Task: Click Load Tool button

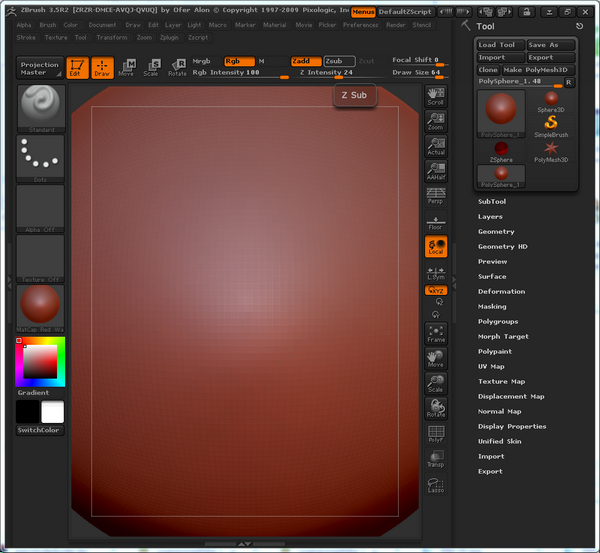Action: [501, 45]
